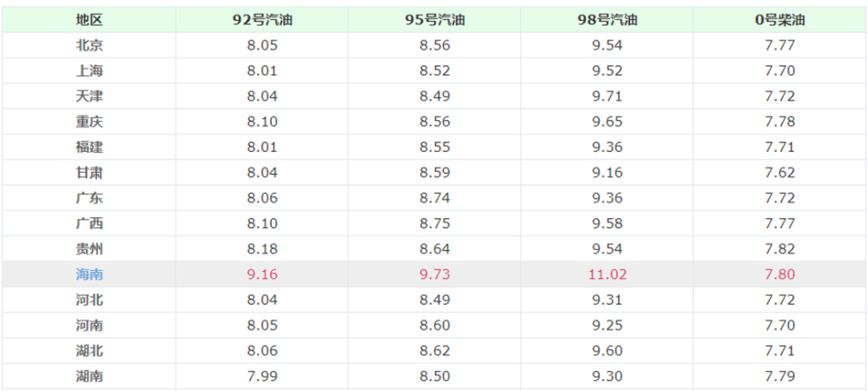Select the 天津 region cell
Screen dimensions: 868x391
coord(89,96)
